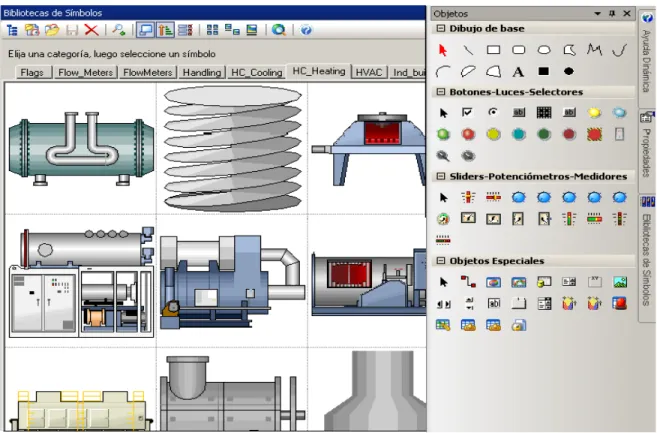Click the red X delete icon

[x=91, y=30]
